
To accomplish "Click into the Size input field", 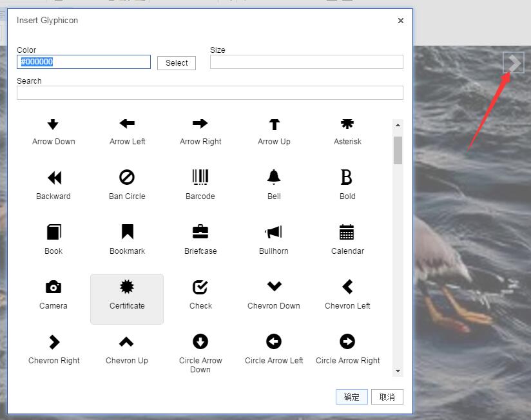I will click(307, 62).
